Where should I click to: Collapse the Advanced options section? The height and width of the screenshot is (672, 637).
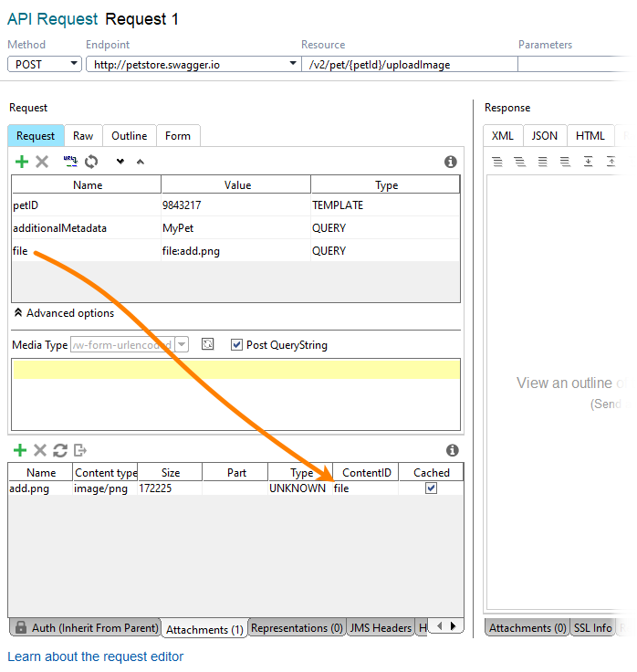(x=64, y=313)
